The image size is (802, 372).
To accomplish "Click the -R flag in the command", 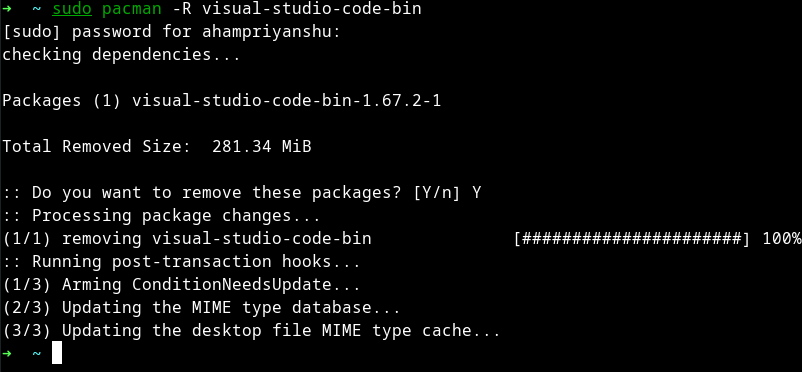I will [182, 9].
